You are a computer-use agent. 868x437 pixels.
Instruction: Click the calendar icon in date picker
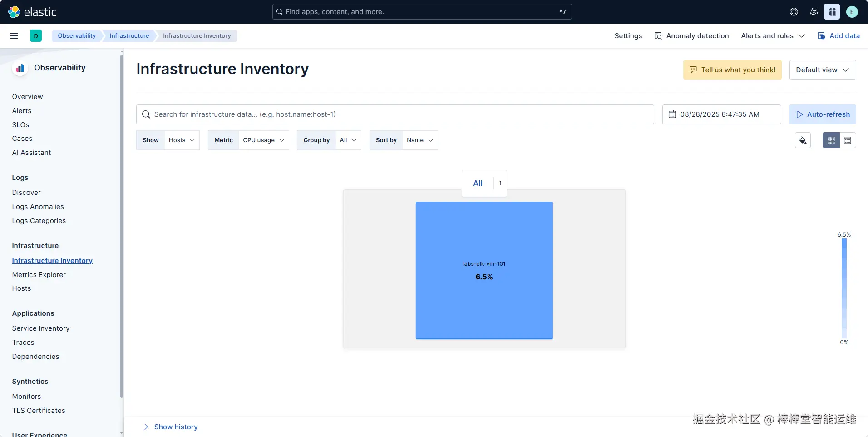(x=672, y=114)
